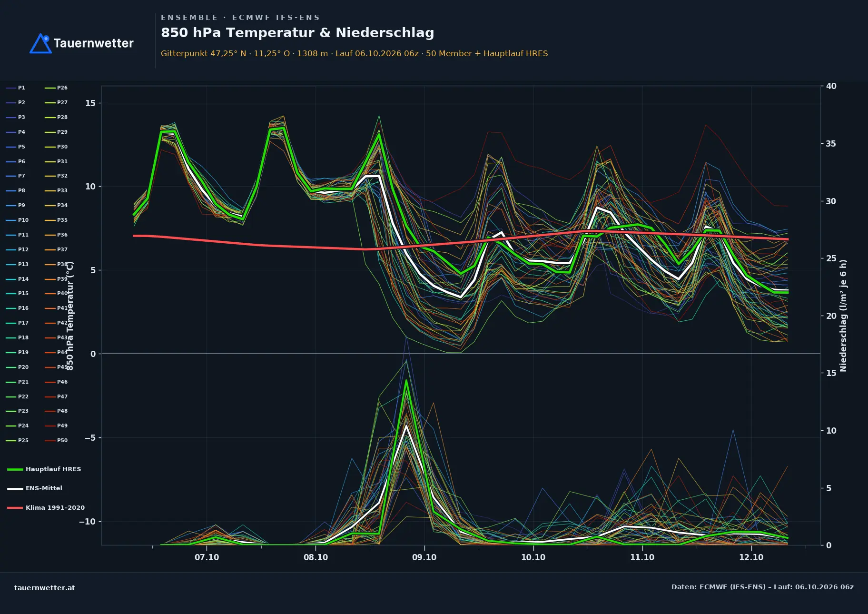Toggle the Hauptlauf HRES legend entry

click(x=44, y=469)
